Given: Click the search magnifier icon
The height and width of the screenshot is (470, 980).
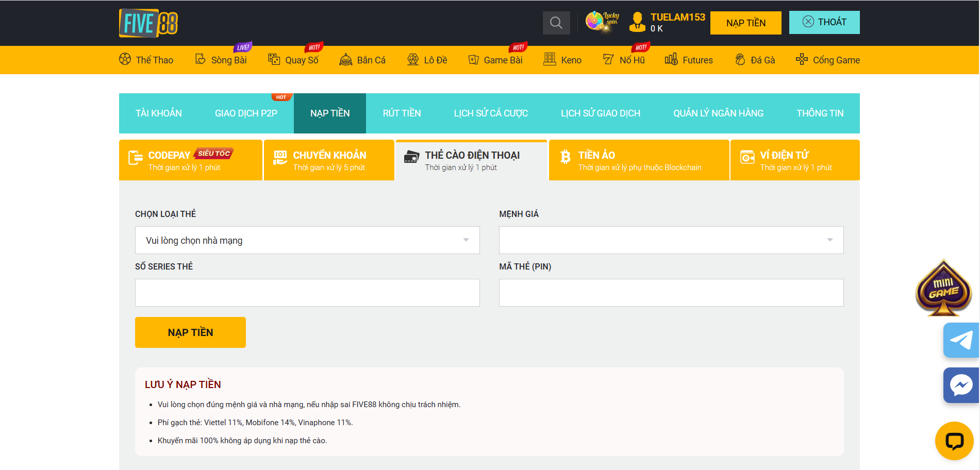Looking at the screenshot, I should (x=556, y=23).
